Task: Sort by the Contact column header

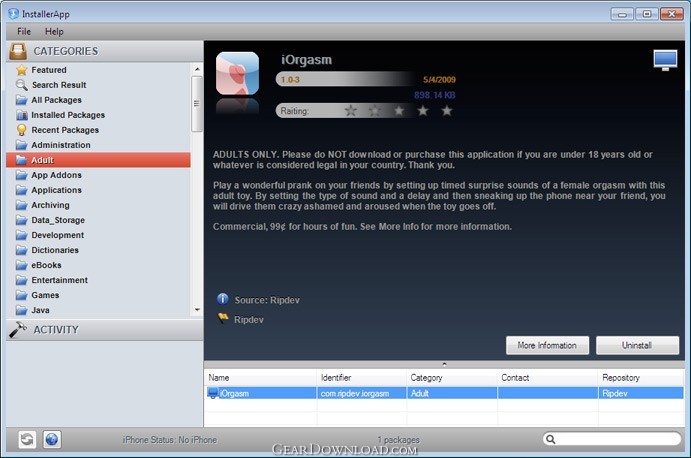Action: (x=548, y=378)
